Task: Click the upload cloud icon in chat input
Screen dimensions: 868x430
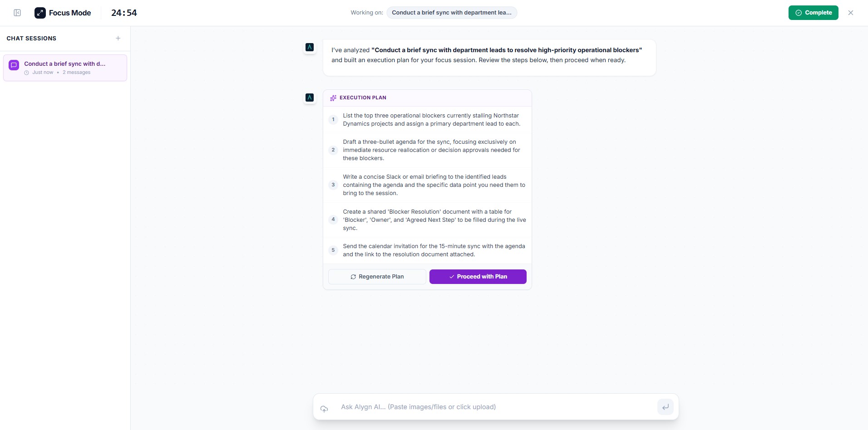Action: (324, 409)
